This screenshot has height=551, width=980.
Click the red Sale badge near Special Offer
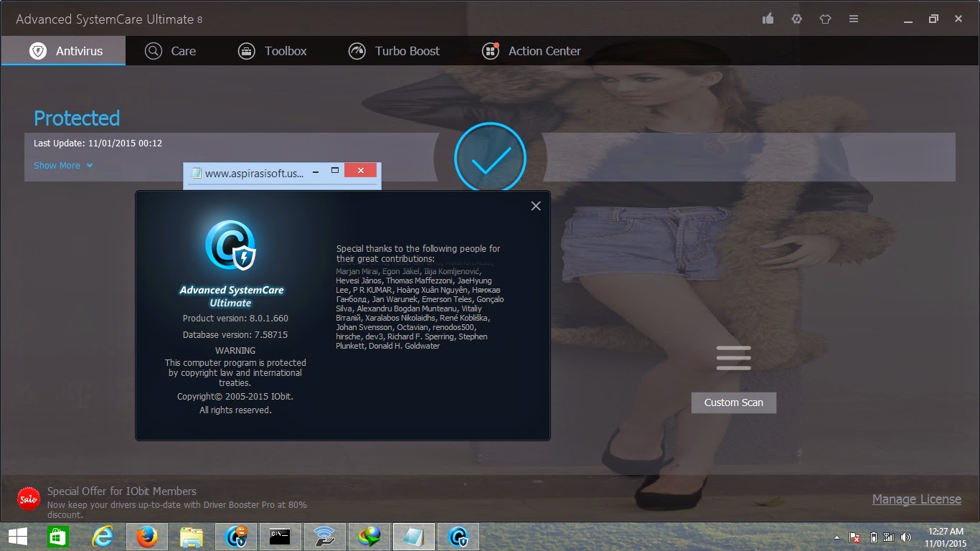click(28, 499)
